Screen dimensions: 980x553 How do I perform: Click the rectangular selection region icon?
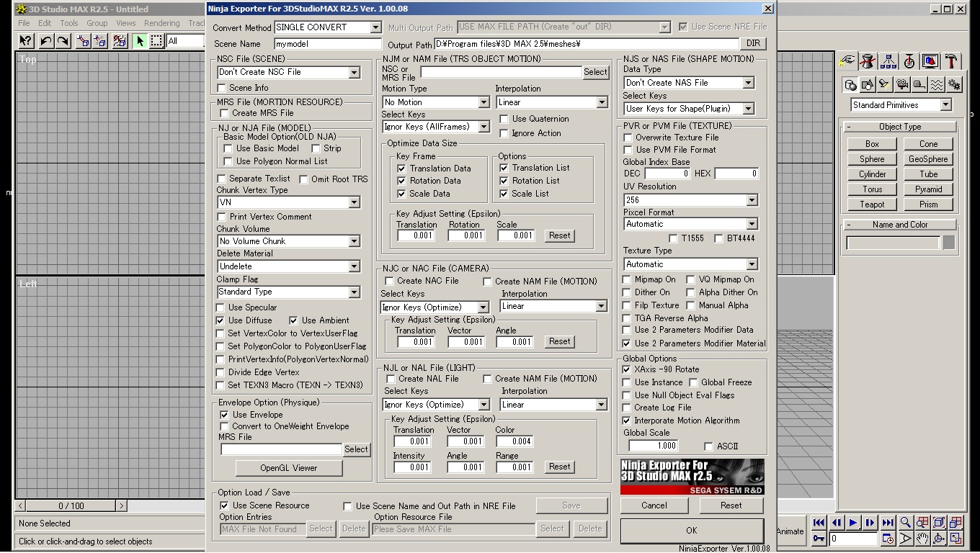pyautogui.click(x=157, y=41)
